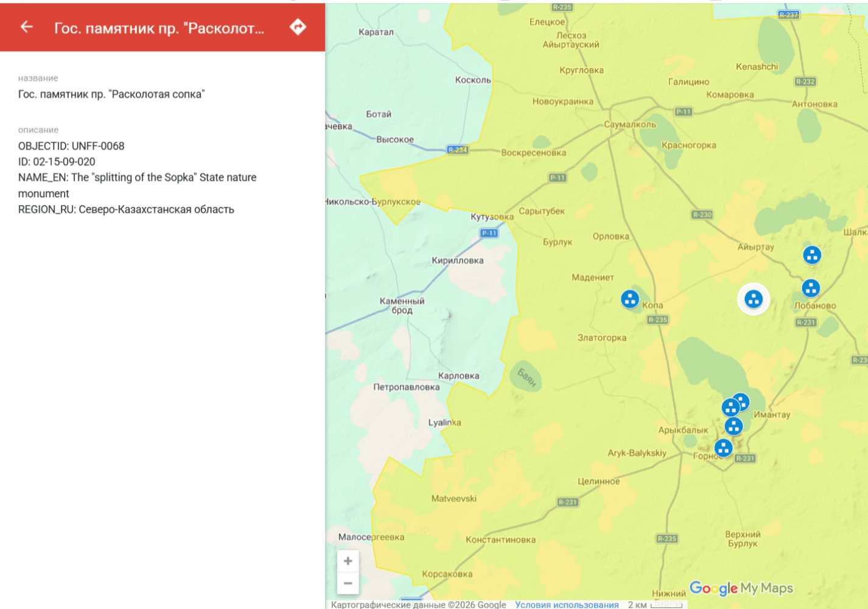
Task: Select the marker nearest Горное village
Action: [x=723, y=448]
